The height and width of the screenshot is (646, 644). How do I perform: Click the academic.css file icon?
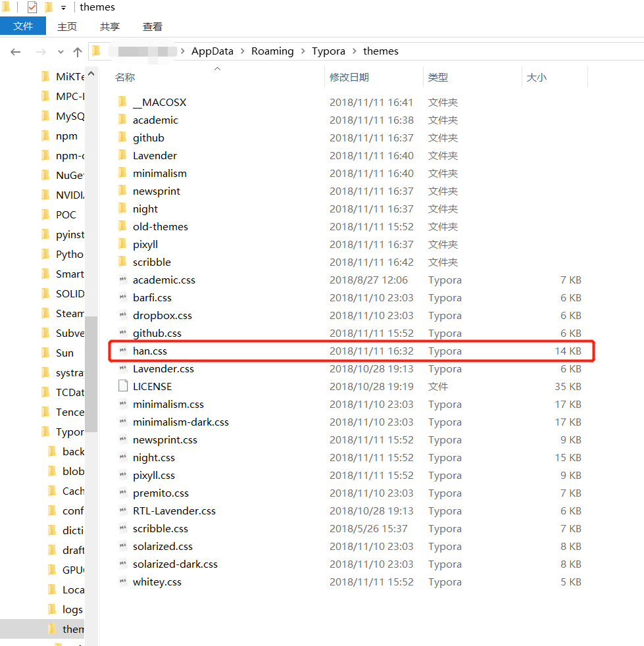coord(122,280)
